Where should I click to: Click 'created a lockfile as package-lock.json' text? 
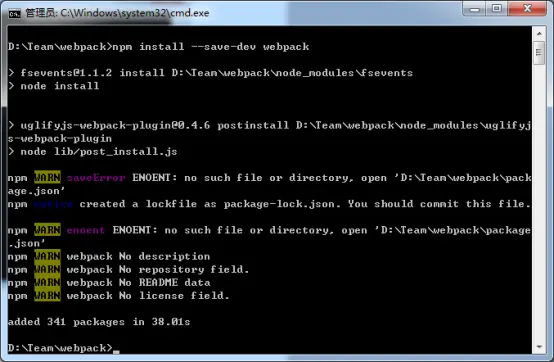point(207,204)
